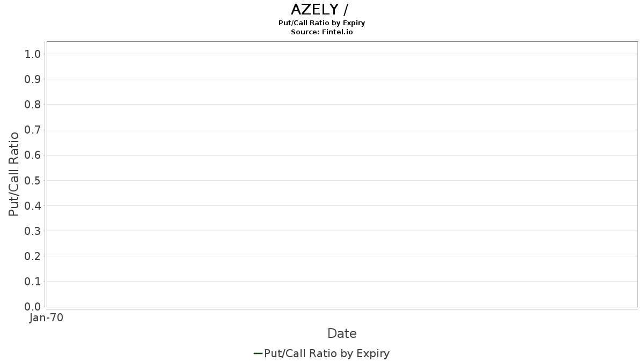Viewport: 644px width, 362px height.
Task: Select the 0.5 y-axis tick label
Action: point(33,180)
